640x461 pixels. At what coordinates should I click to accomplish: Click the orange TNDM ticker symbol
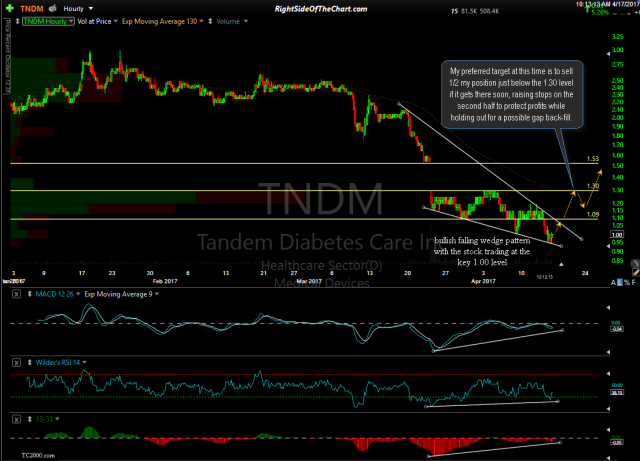click(30, 9)
